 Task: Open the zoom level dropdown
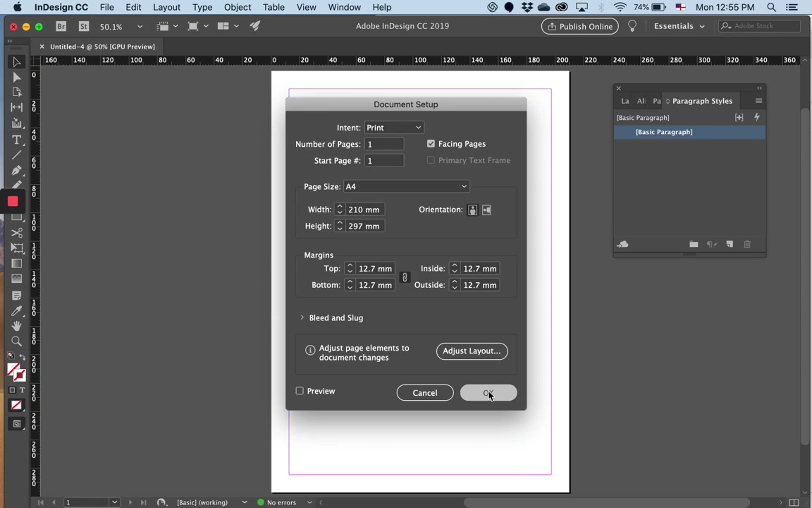[140, 26]
